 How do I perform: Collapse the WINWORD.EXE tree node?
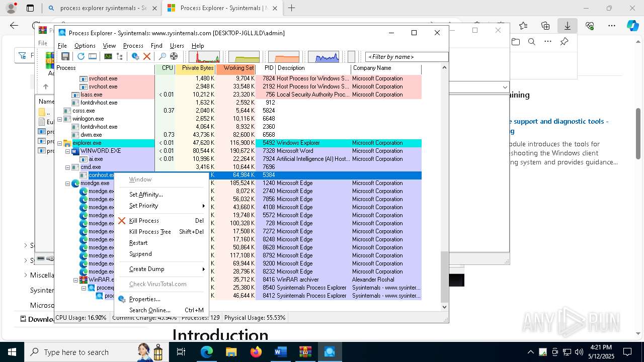[67, 151]
